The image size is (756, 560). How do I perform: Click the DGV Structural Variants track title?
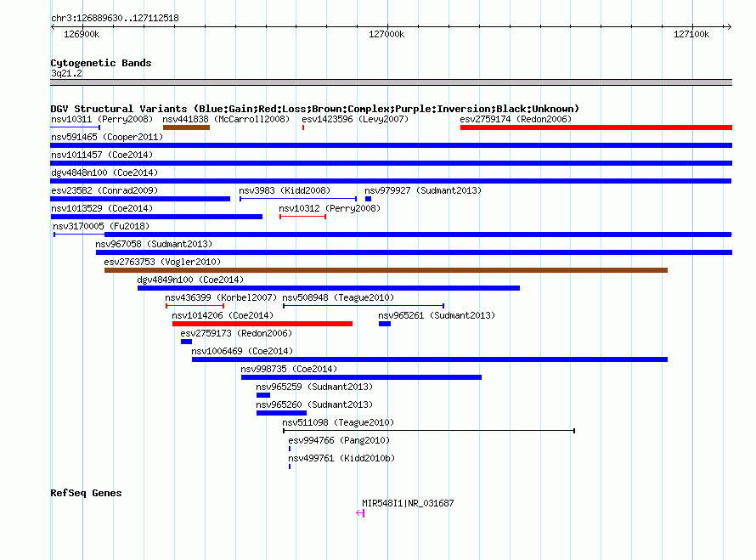point(315,109)
